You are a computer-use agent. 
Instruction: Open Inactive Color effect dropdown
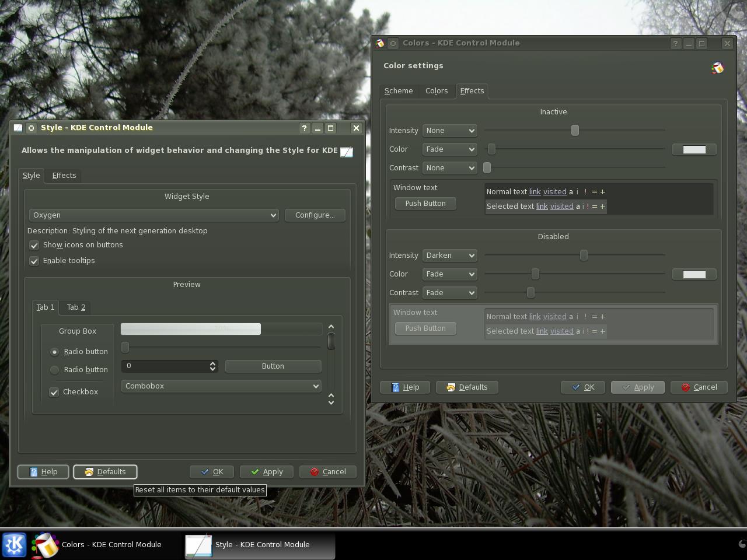coord(449,149)
